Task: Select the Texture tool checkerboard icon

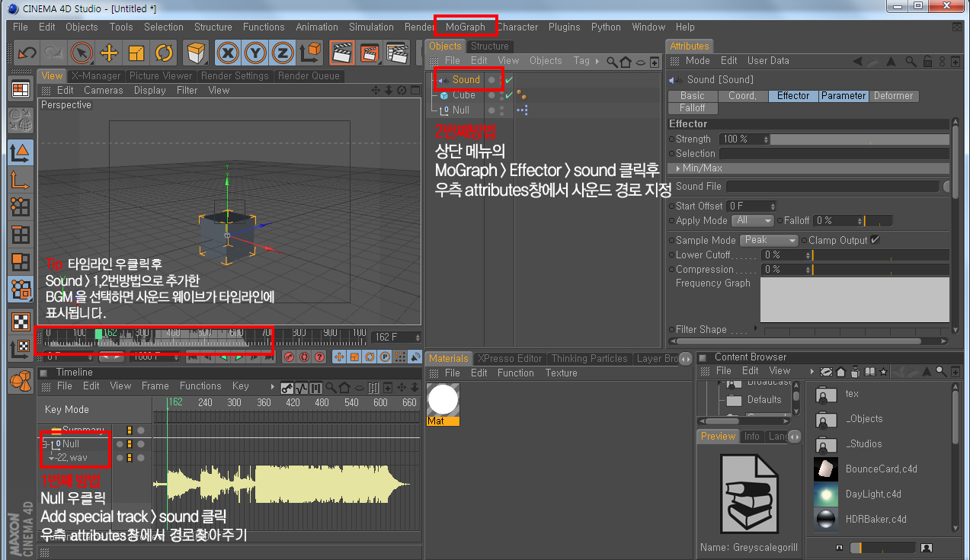Action: click(20, 322)
